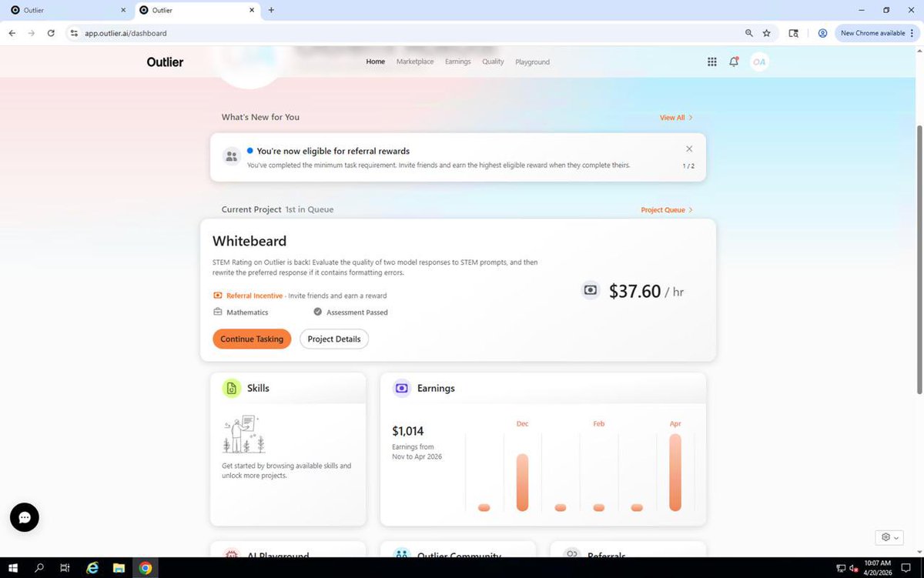The width and height of the screenshot is (924, 578).
Task: Open a new browser tab
Action: [x=271, y=10]
